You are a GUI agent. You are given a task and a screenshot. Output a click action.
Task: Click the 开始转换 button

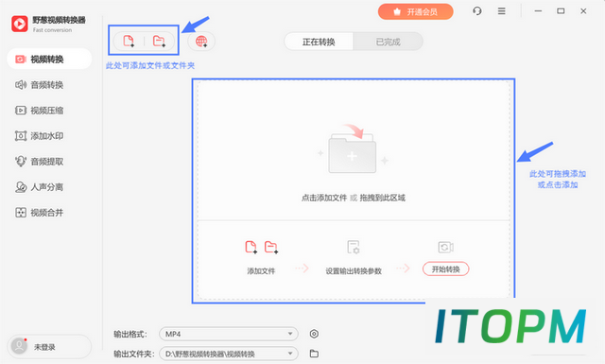445,269
